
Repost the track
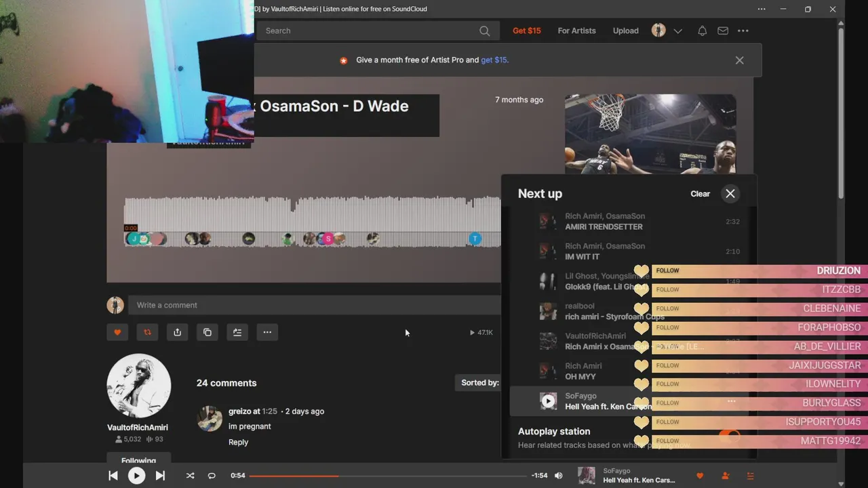[x=147, y=332]
